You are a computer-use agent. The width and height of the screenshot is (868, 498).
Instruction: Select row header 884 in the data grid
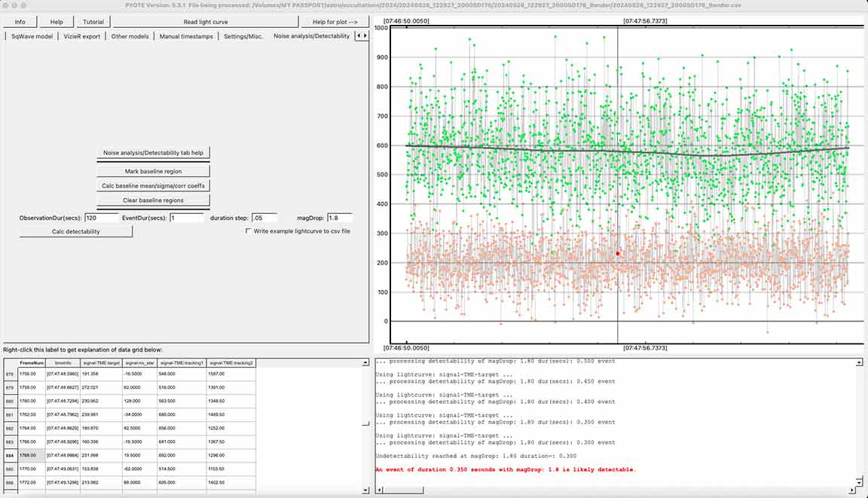pyautogui.click(x=10, y=455)
